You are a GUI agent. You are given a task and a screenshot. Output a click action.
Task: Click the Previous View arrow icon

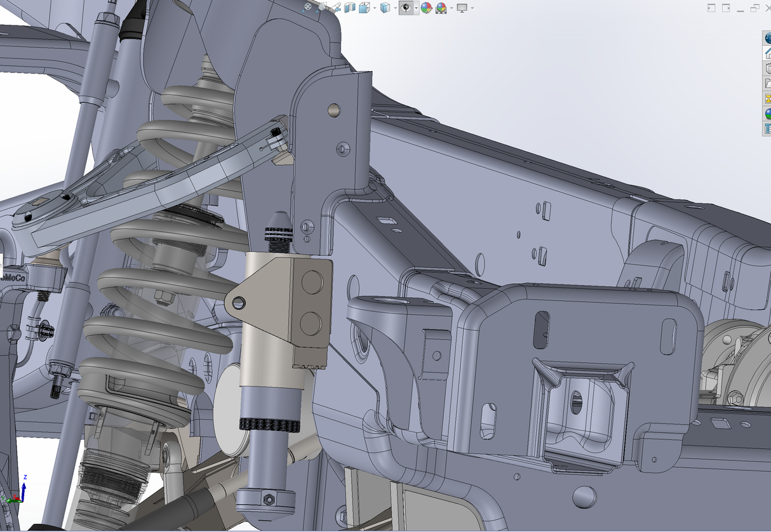pyautogui.click(x=336, y=8)
